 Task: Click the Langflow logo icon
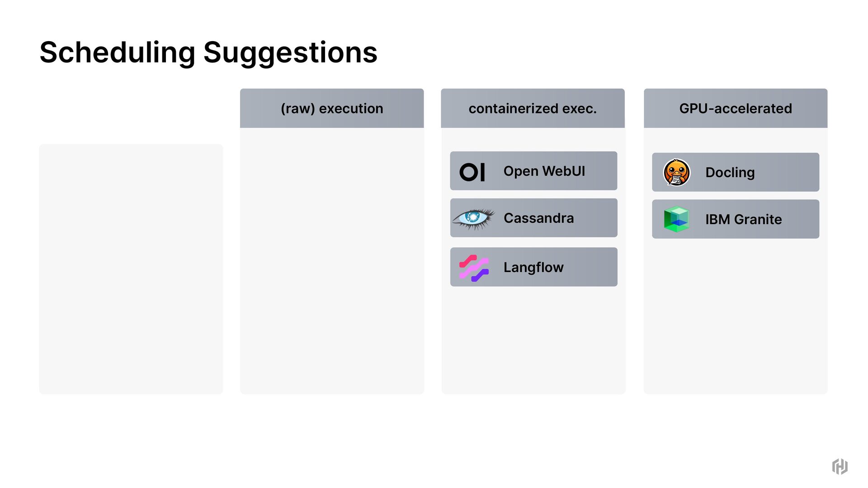click(474, 267)
